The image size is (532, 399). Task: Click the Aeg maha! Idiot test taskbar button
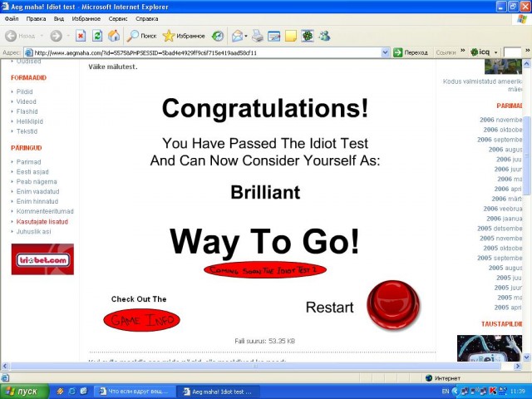tap(219, 392)
